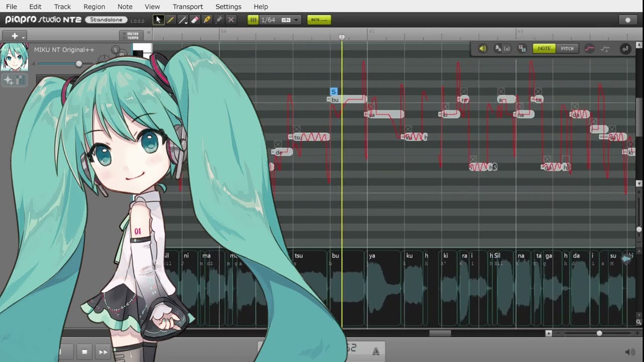
Task: Click the X cancel tool icon
Action: (x=231, y=20)
